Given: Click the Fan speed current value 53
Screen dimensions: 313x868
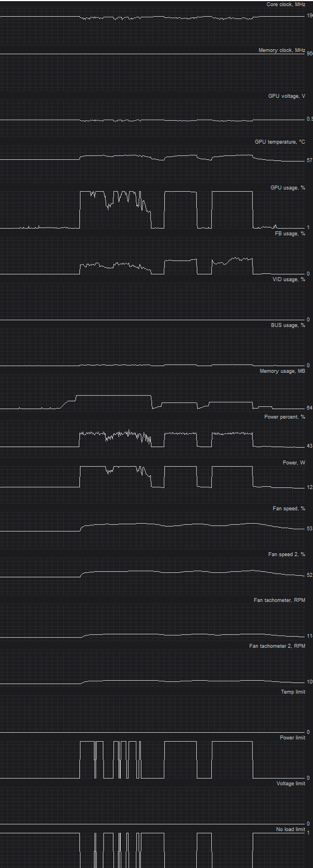Looking at the screenshot, I should 310,528.
